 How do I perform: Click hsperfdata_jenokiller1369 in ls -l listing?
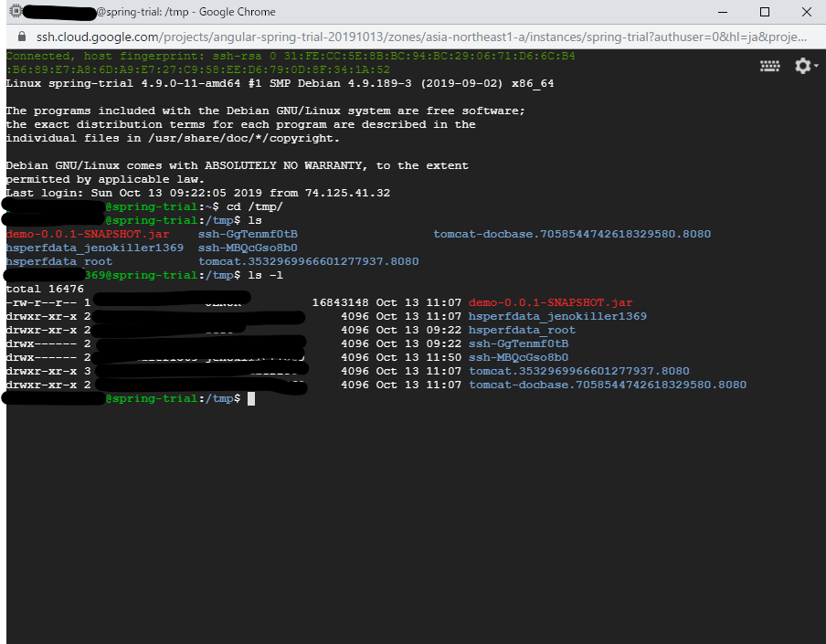(x=557, y=316)
